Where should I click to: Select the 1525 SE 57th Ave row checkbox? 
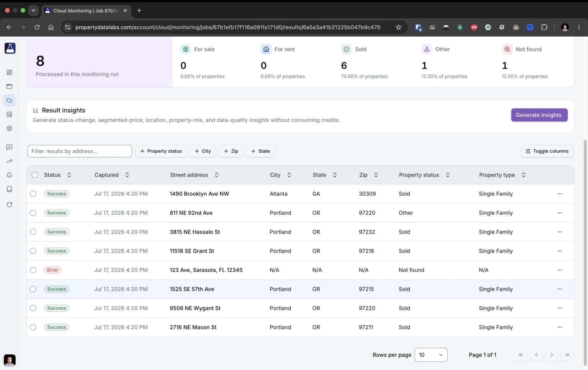click(x=33, y=289)
